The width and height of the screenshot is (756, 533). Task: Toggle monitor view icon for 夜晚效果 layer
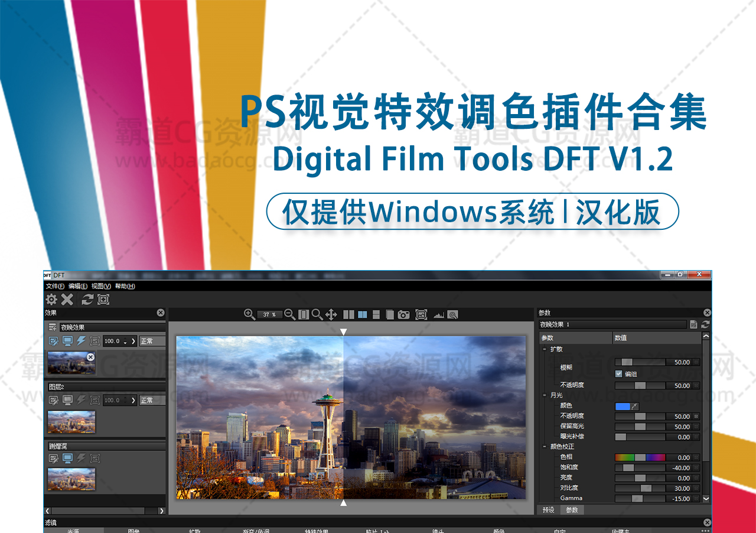(x=67, y=341)
